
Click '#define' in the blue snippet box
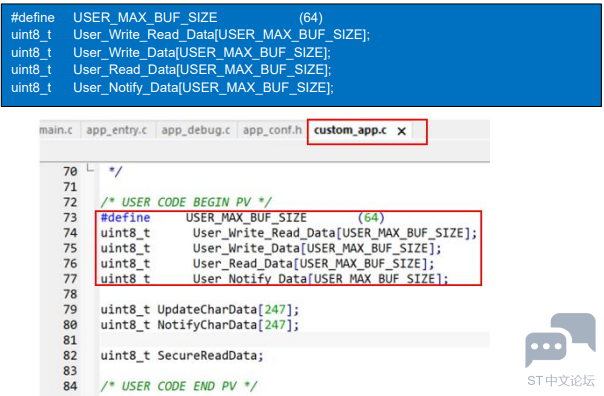(33, 18)
